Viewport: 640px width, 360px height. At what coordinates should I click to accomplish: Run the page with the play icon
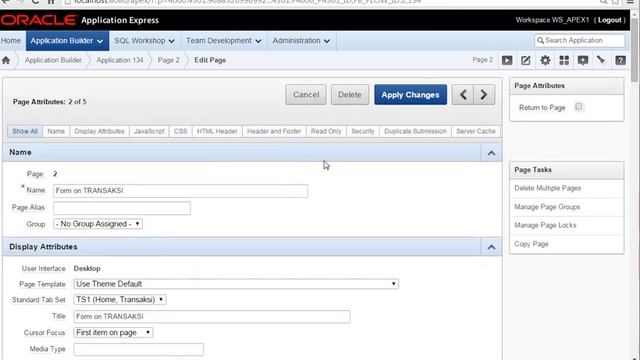[x=507, y=60]
